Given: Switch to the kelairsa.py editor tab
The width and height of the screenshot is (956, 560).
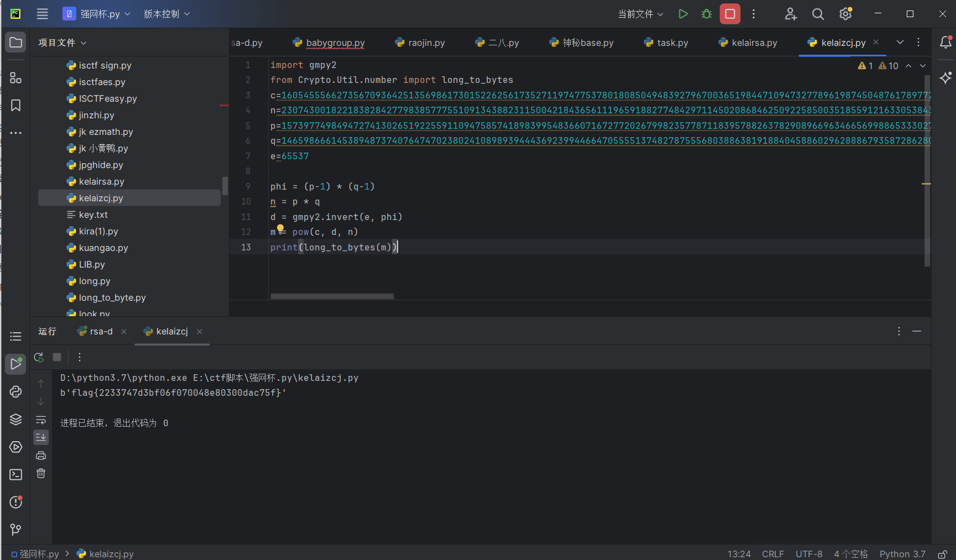Looking at the screenshot, I should pyautogui.click(x=748, y=43).
